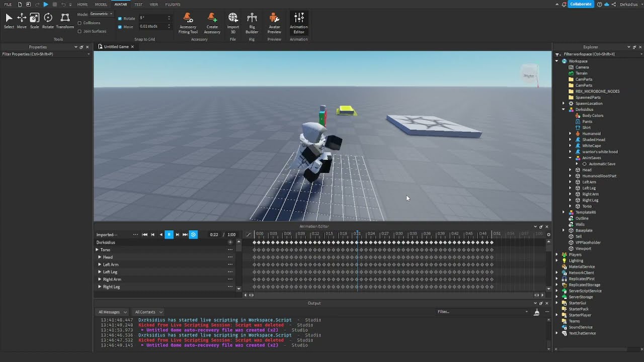Image resolution: width=644 pixels, height=362 pixels.
Task: Uncheck the Rotate snap checkbox
Action: [x=120, y=19]
